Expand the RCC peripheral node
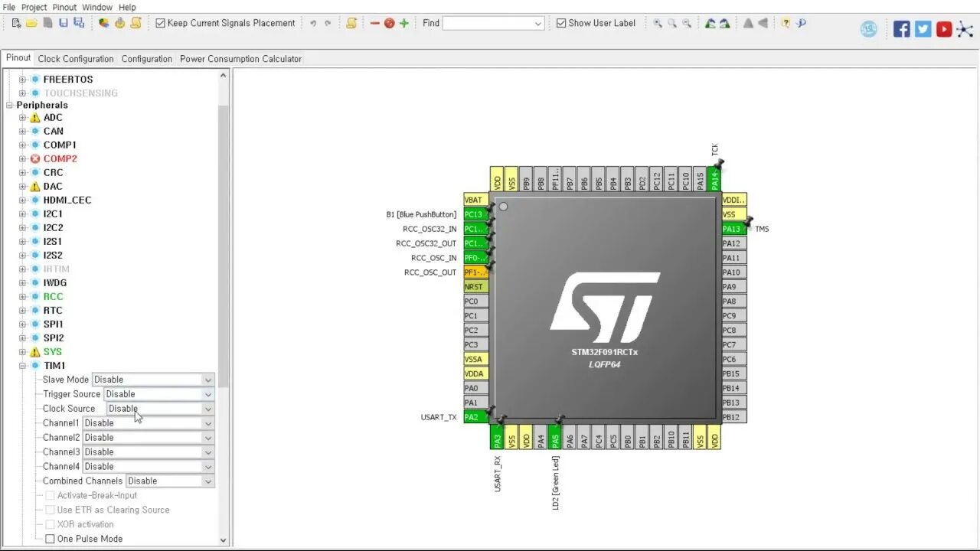The height and width of the screenshot is (551, 980). pyautogui.click(x=22, y=297)
